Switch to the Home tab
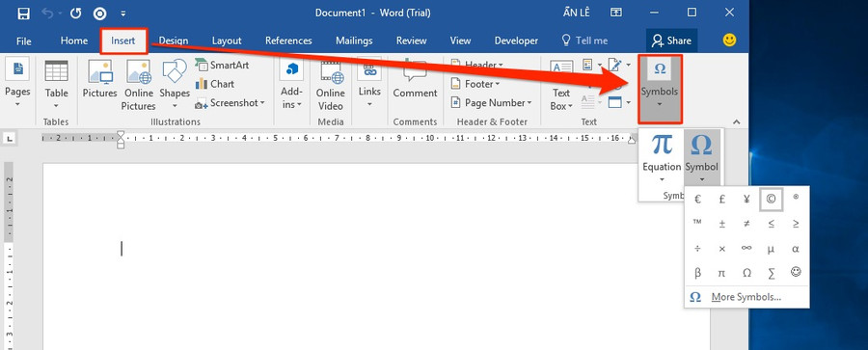This screenshot has width=868, height=350. click(74, 41)
